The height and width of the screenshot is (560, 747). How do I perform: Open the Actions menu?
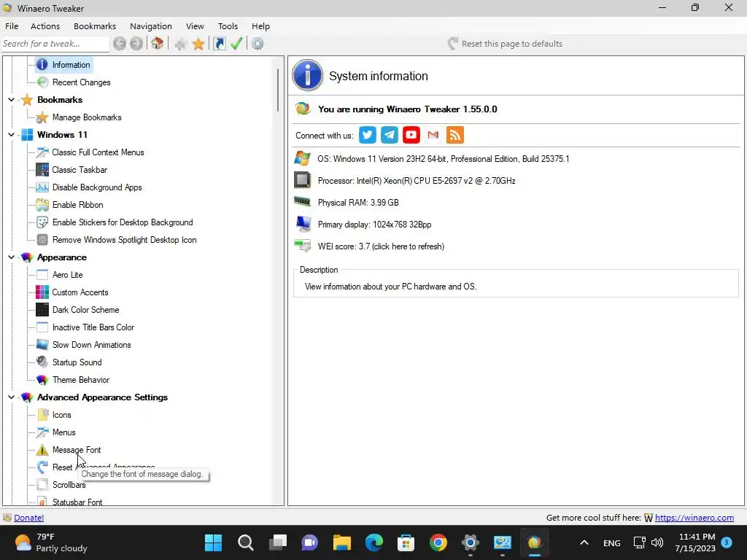tap(45, 26)
